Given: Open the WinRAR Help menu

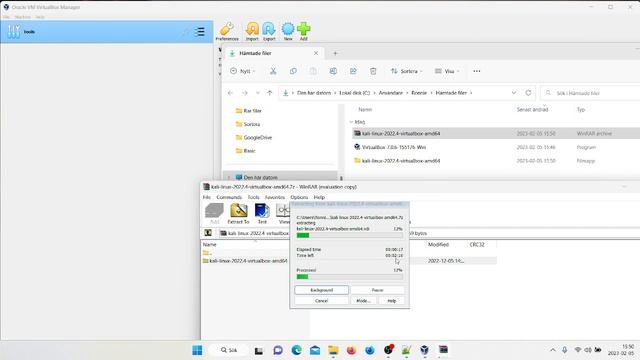Looking at the screenshot, I should (319, 197).
